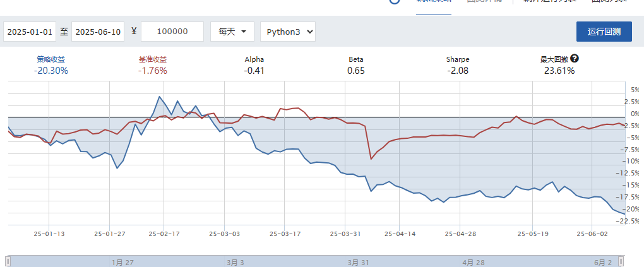Click the end date field 2025-06-10

point(97,32)
